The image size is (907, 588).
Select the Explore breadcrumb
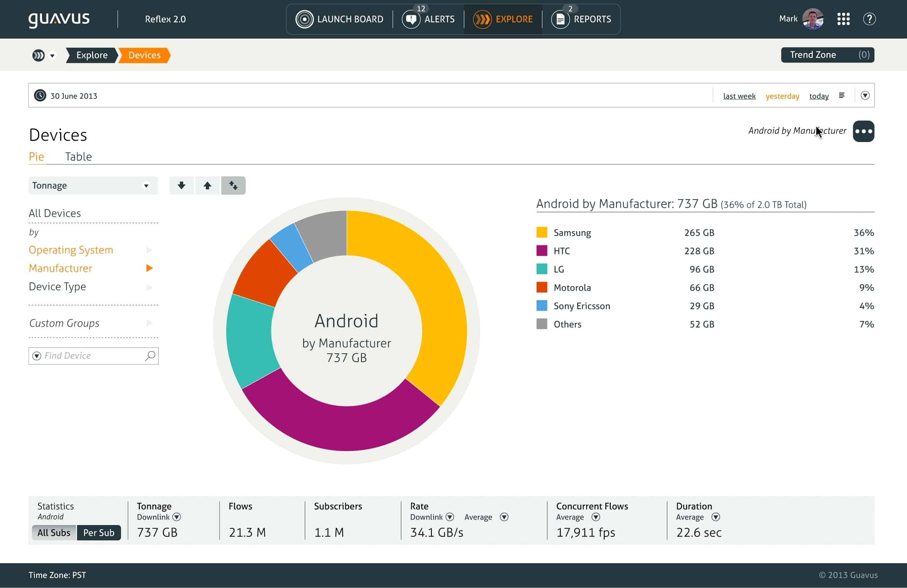point(92,55)
